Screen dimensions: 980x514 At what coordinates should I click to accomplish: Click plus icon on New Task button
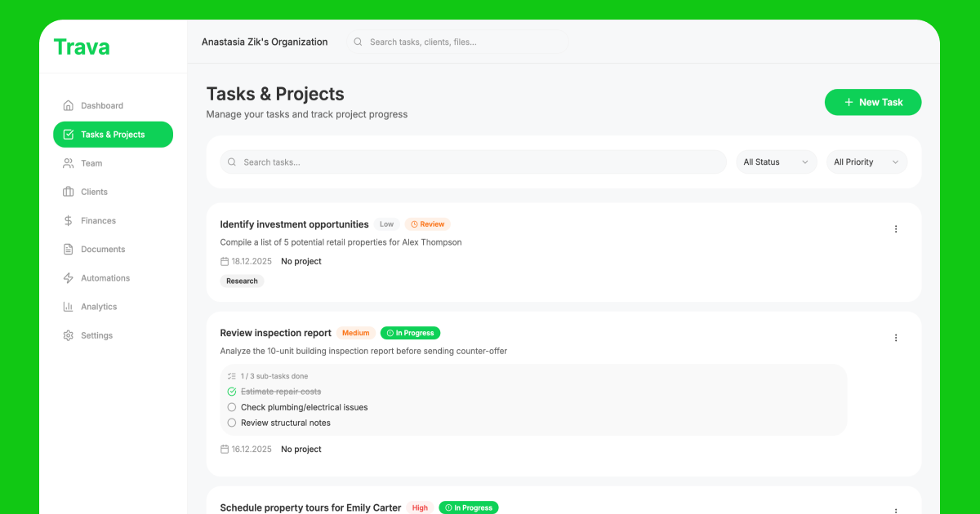click(849, 102)
